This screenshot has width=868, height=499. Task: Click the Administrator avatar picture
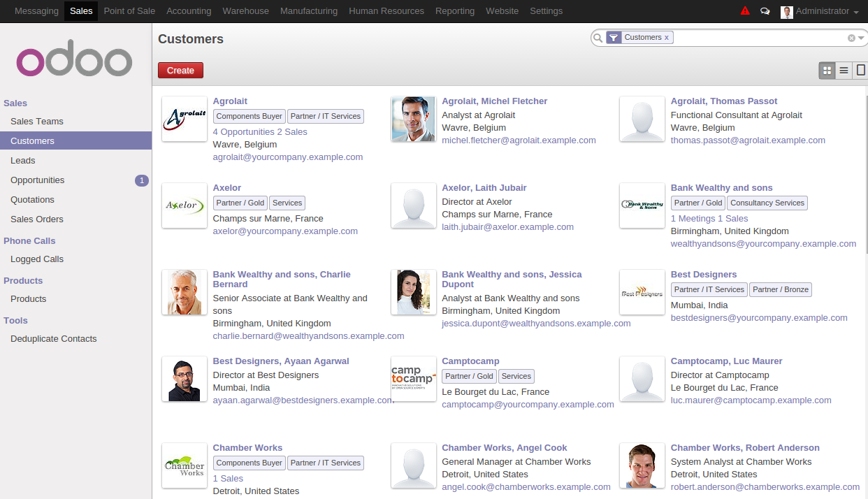coord(787,12)
